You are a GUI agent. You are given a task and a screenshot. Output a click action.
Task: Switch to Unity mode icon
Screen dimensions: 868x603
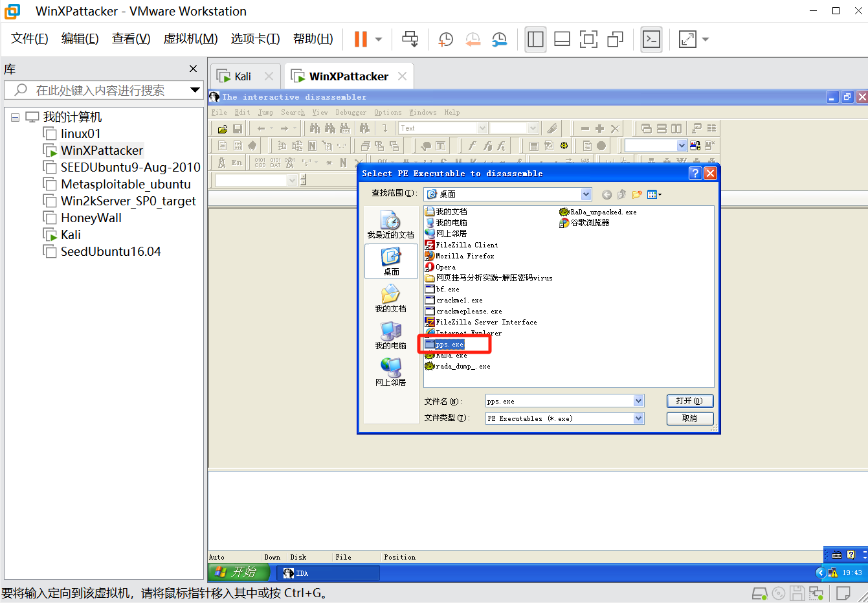click(x=615, y=40)
